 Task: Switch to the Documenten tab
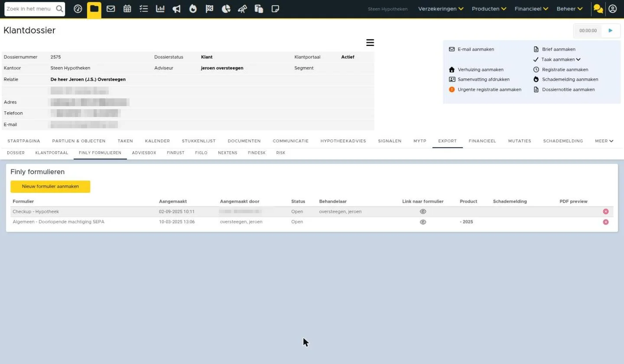click(244, 141)
